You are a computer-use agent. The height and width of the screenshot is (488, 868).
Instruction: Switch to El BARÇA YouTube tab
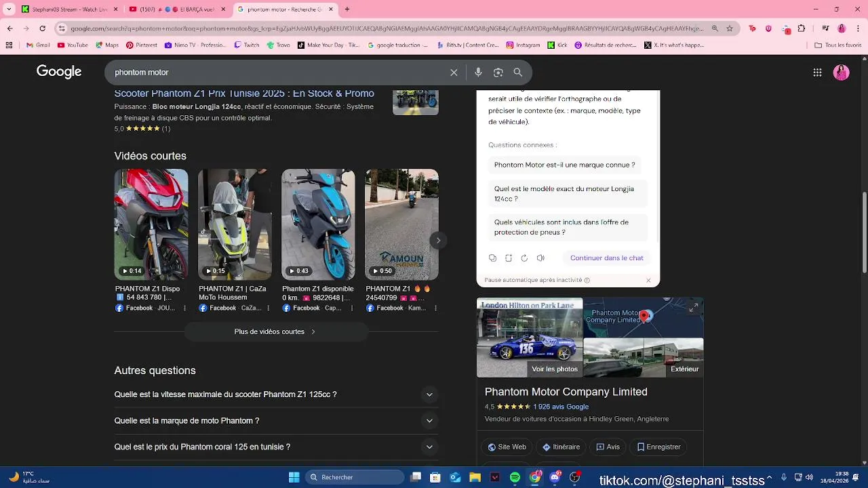click(x=177, y=9)
